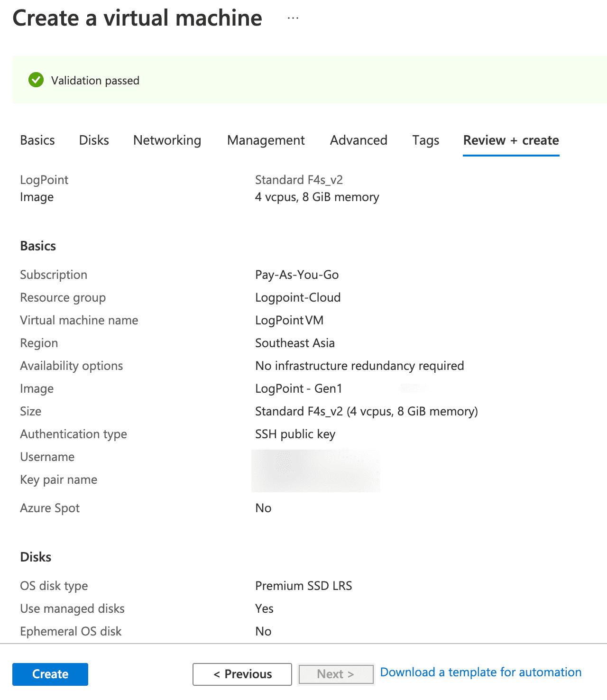
Task: Click the green Validation passed checkmark
Action: tap(36, 80)
